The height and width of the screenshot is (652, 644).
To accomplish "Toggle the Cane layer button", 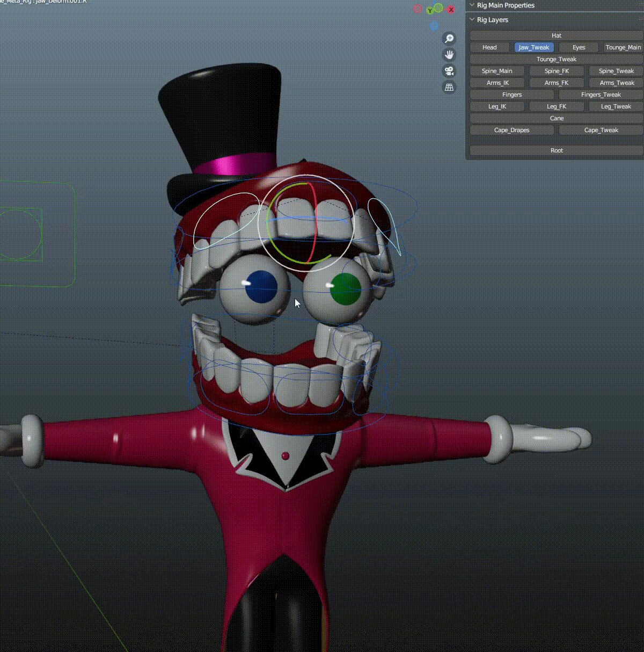I will 557,118.
